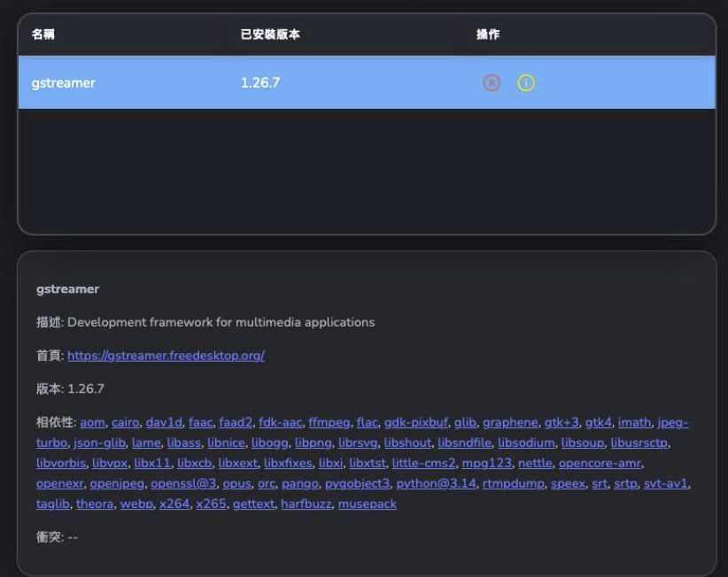The image size is (728, 577).
Task: Open the openssl@3 dependency link
Action: [x=178, y=484]
